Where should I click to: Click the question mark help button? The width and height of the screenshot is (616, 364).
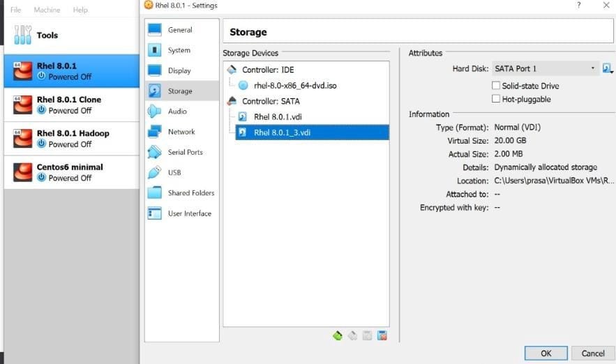click(x=579, y=5)
